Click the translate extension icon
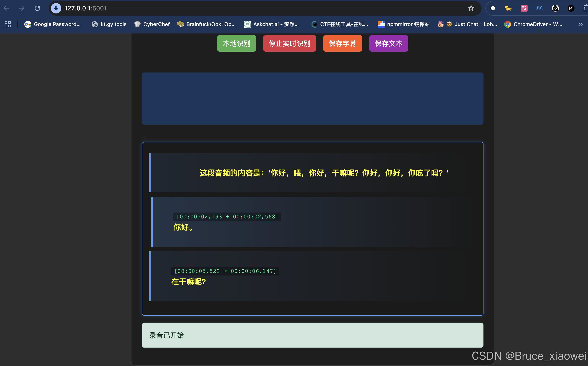Viewport: 588px width, 366px height. (524, 8)
